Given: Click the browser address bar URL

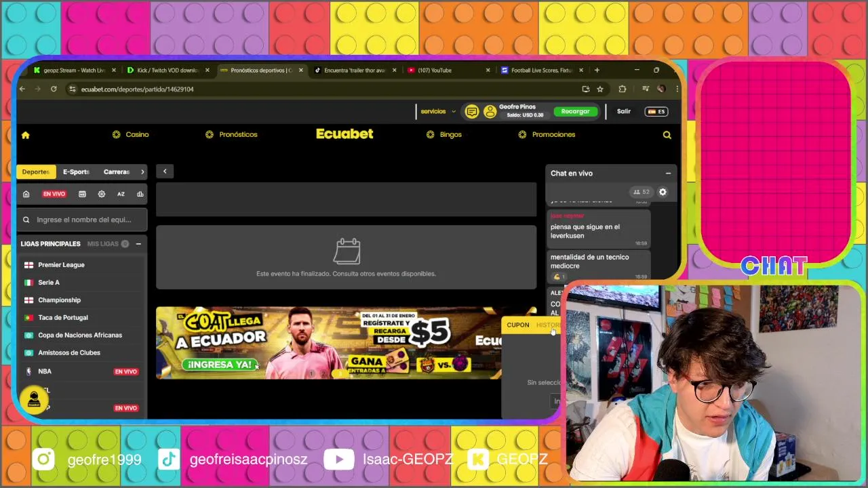Looking at the screenshot, I should coord(138,89).
